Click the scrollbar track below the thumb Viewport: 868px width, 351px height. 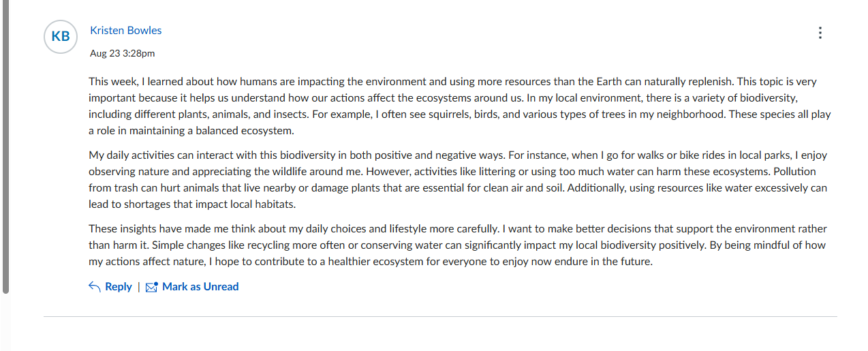[6, 322]
